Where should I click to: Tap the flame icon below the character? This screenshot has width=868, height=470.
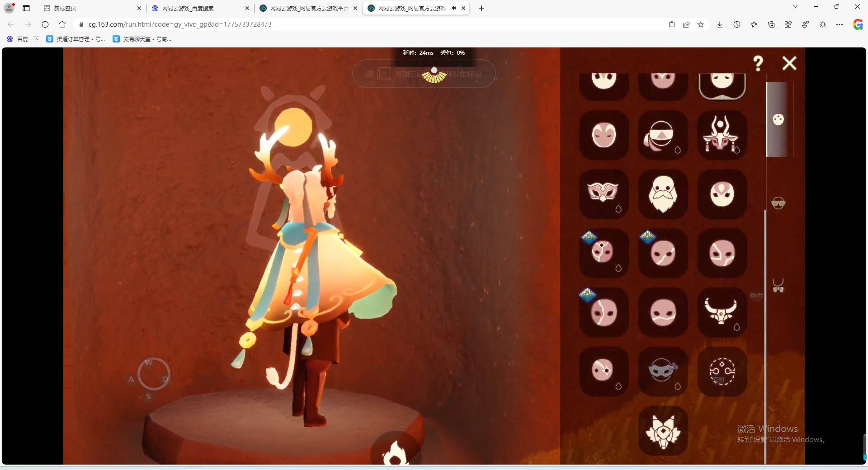(x=395, y=452)
